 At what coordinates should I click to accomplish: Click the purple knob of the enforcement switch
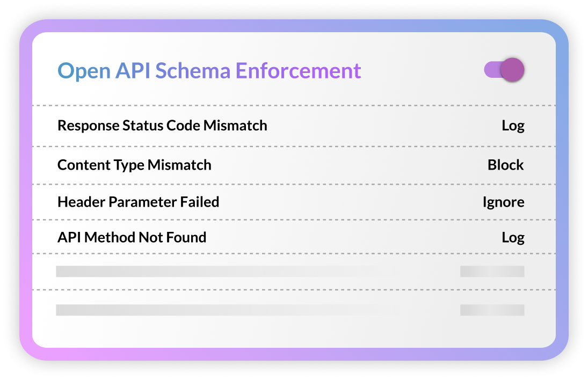[512, 70]
